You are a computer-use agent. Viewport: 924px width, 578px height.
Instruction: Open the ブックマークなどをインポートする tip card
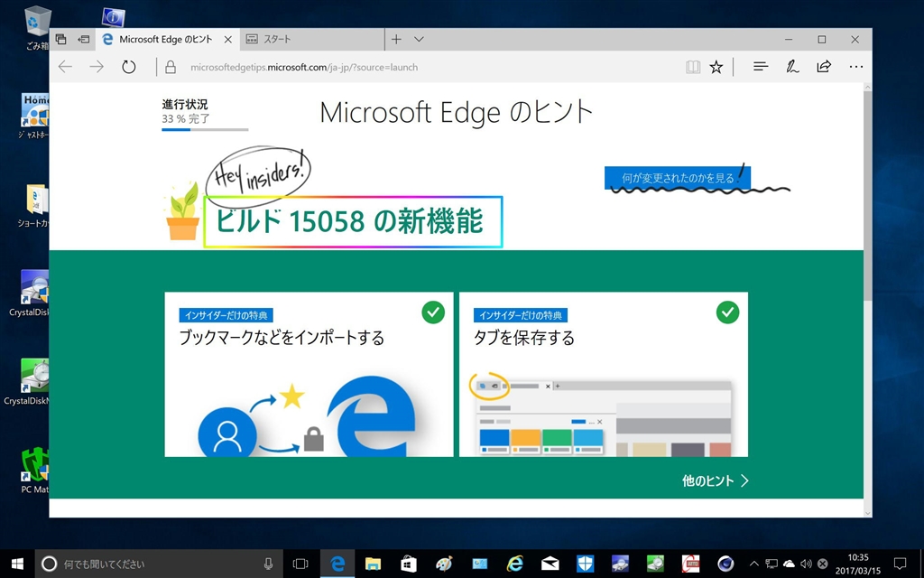[x=309, y=374]
